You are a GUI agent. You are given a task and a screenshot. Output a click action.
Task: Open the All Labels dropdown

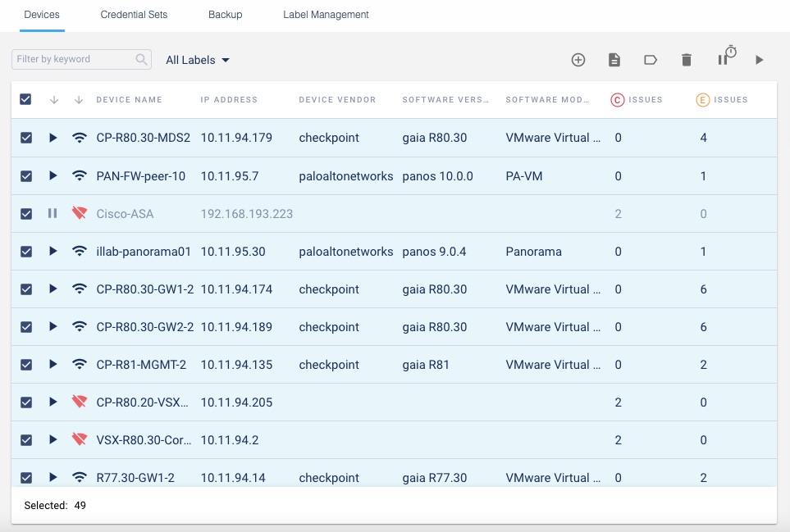tap(198, 60)
